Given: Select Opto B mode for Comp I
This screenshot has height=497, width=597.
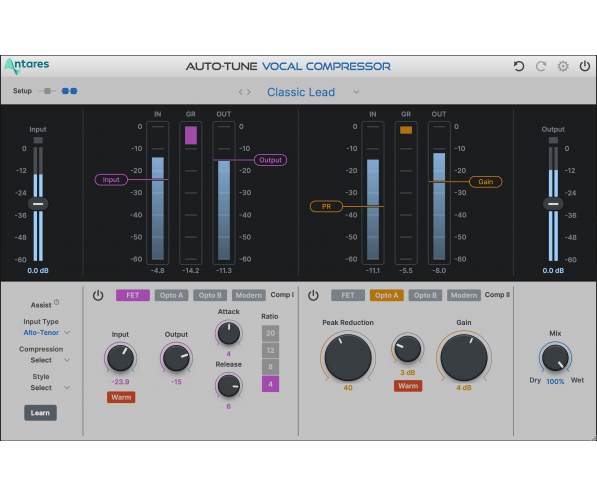Looking at the screenshot, I should tap(210, 296).
